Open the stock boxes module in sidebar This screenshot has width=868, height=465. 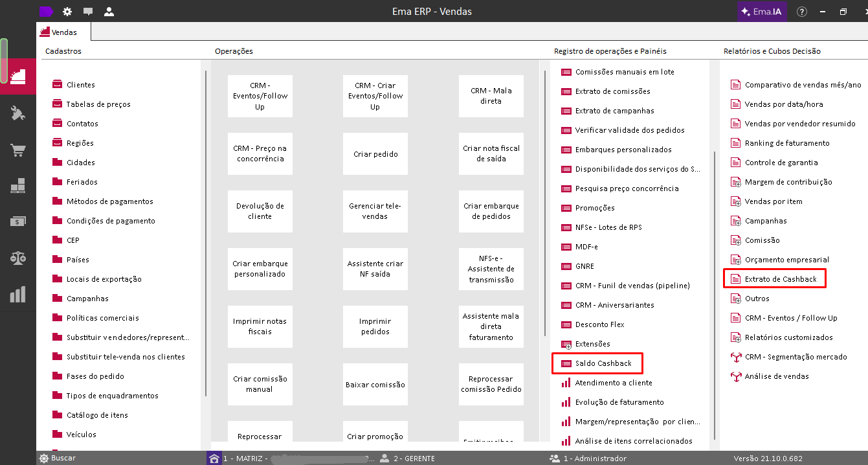point(18,186)
